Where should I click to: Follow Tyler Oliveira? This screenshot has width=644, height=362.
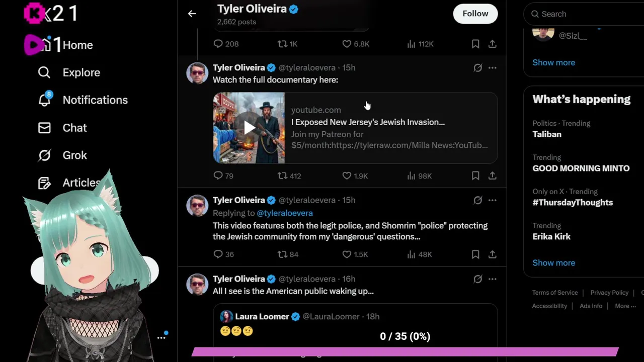(x=475, y=14)
